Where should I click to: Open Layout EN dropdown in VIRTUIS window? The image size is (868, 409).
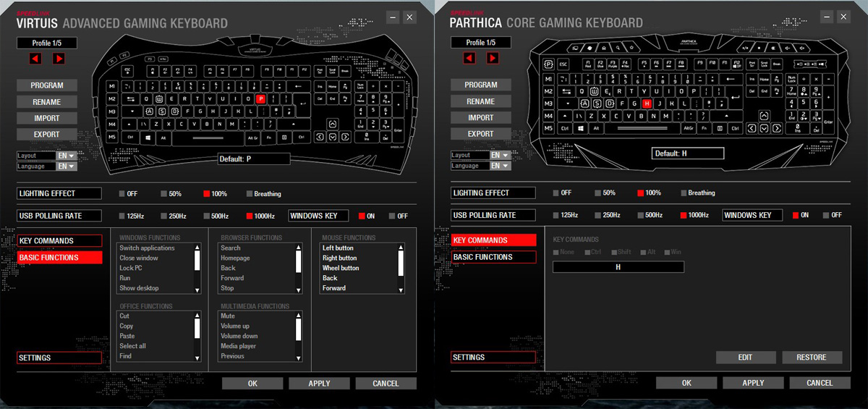click(x=67, y=156)
